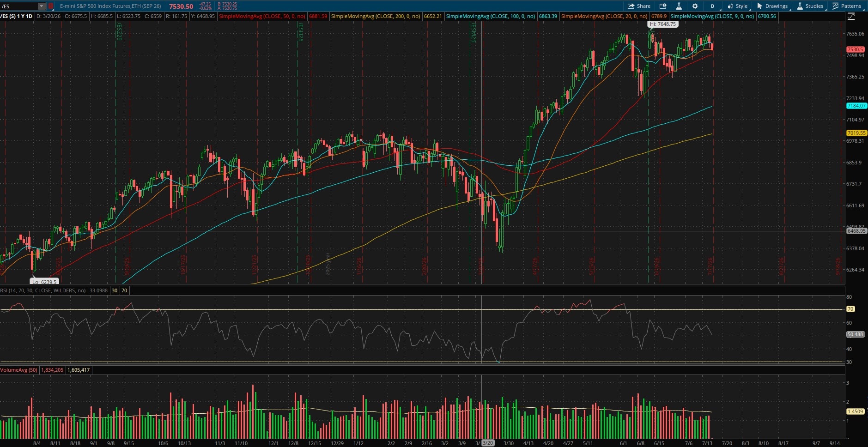This screenshot has width=868, height=447.
Task: Click the 7184.07 cyan price bubble
Action: point(856,106)
